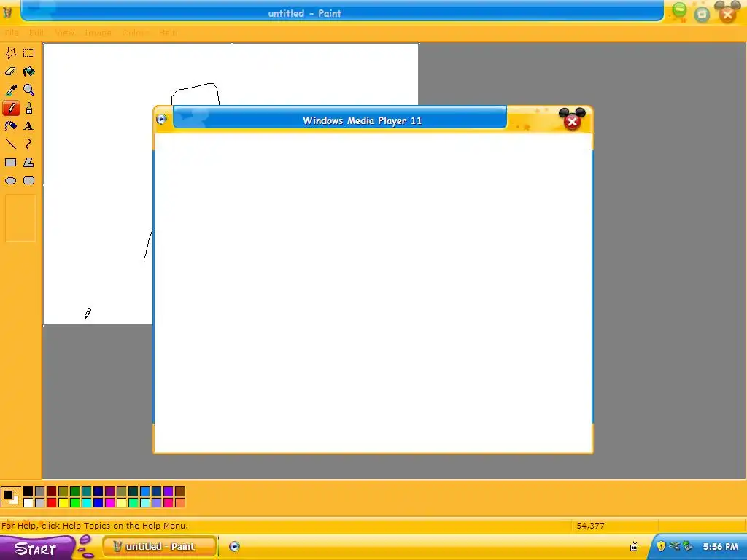The width and height of the screenshot is (747, 560).
Task: Pick the straight Line tool
Action: pyautogui.click(x=10, y=144)
